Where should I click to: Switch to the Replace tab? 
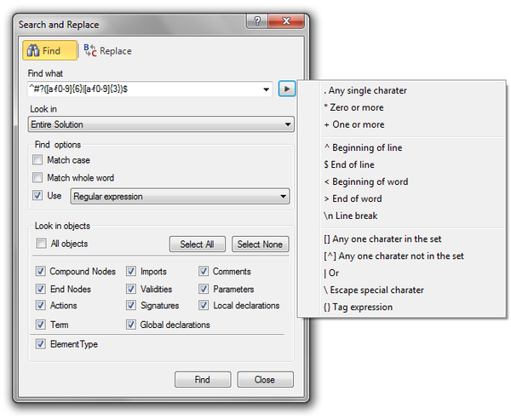tap(108, 51)
